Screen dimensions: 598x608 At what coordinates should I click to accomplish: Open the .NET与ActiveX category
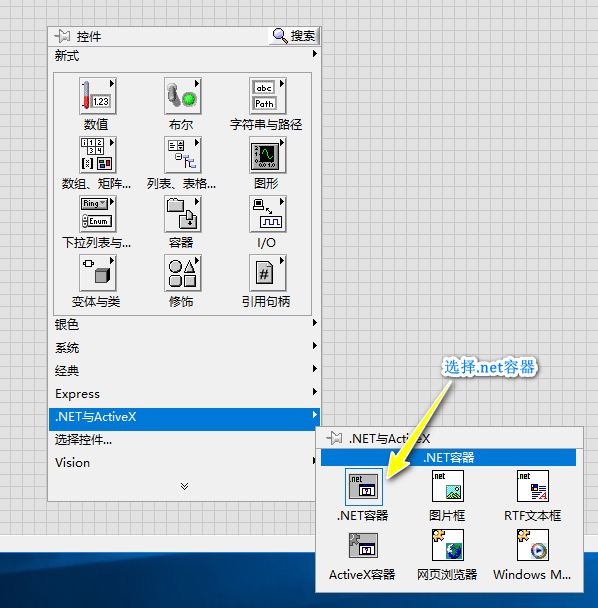(185, 419)
